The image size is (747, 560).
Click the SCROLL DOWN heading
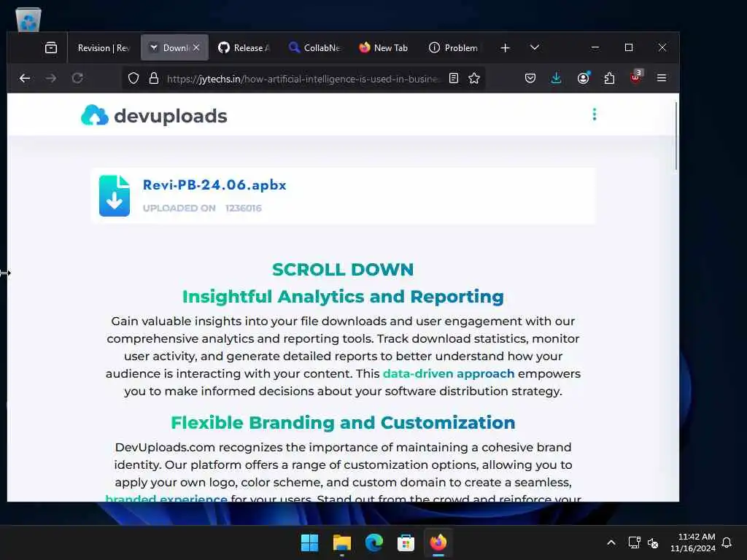coord(343,270)
